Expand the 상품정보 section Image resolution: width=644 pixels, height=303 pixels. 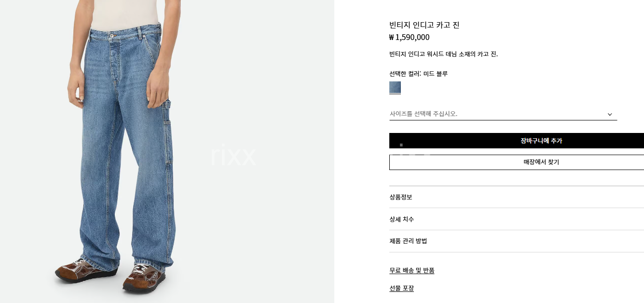517,197
